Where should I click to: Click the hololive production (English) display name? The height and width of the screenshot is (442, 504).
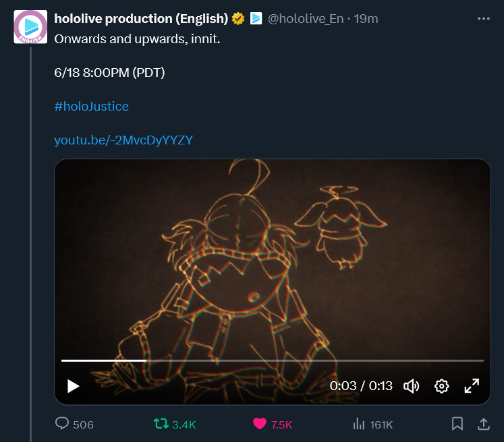140,19
